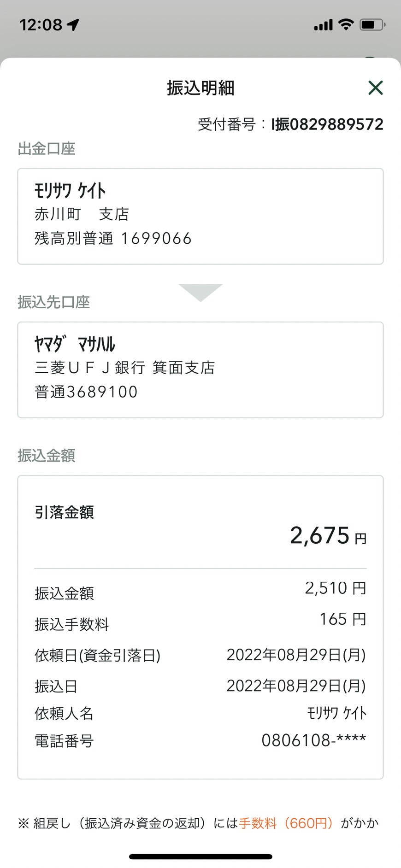Tap the home indicator bar
Image resolution: width=401 pixels, height=868 pixels.
pos(200,856)
